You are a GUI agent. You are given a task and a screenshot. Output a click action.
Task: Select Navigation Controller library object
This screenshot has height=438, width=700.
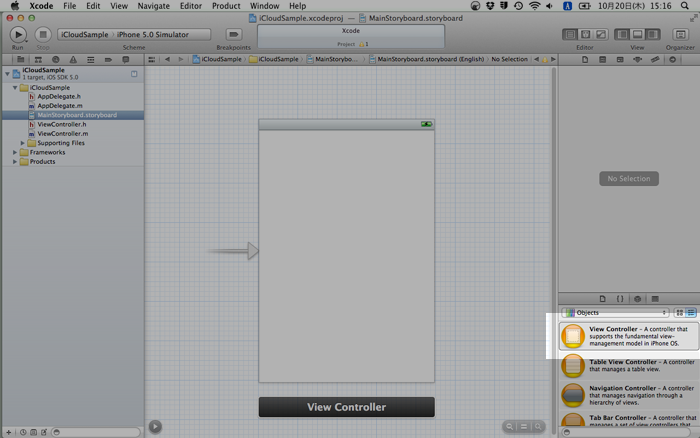(629, 395)
